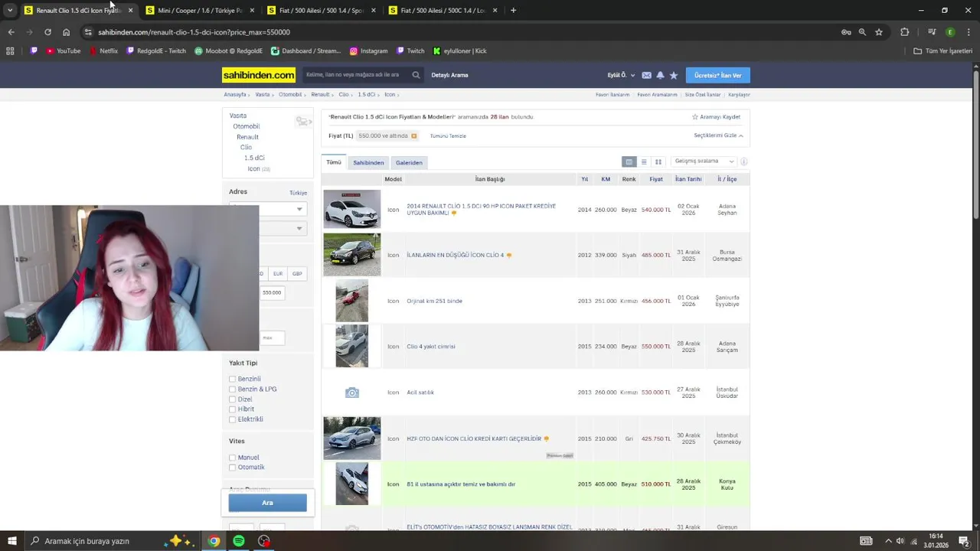The image size is (980, 551).
Task: Click the Ara search button
Action: click(267, 503)
